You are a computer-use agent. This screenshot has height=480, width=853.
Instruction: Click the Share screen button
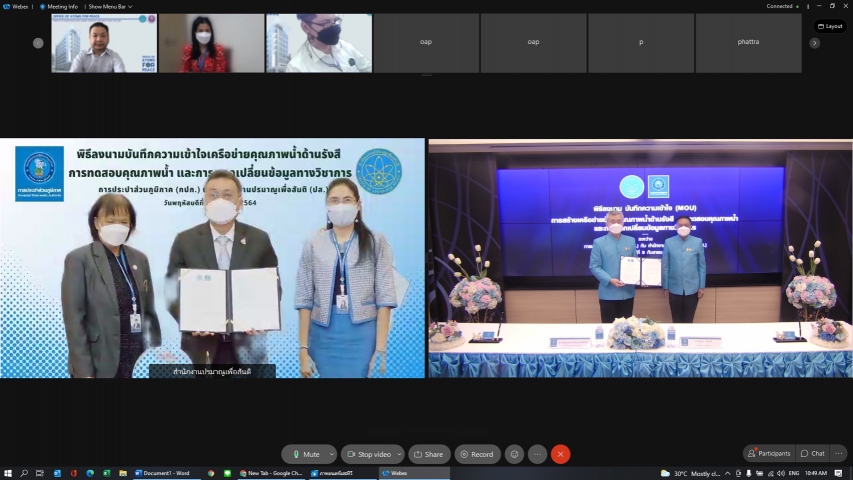pos(429,454)
